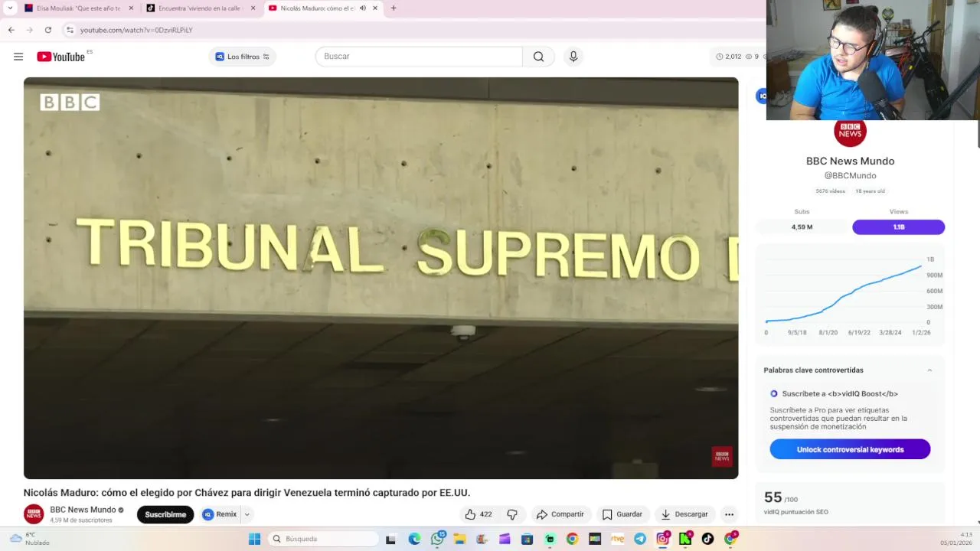The height and width of the screenshot is (551, 980).
Task: Select the Views 1.1B toggle
Action: [899, 227]
